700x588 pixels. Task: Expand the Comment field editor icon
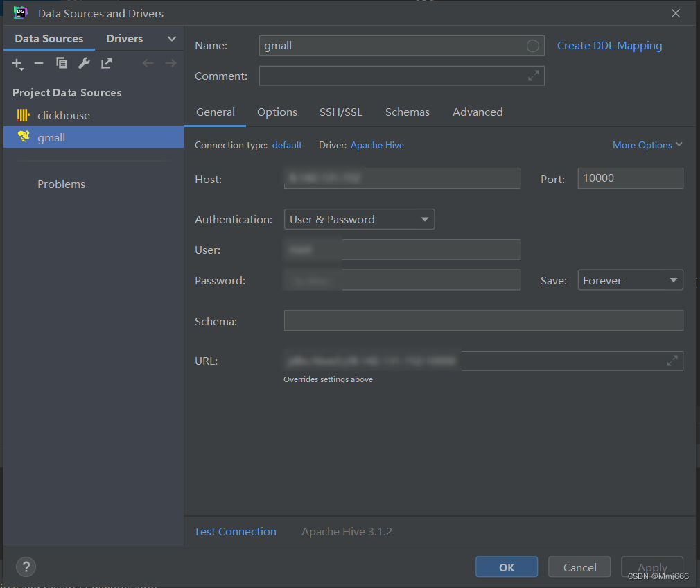(x=533, y=76)
